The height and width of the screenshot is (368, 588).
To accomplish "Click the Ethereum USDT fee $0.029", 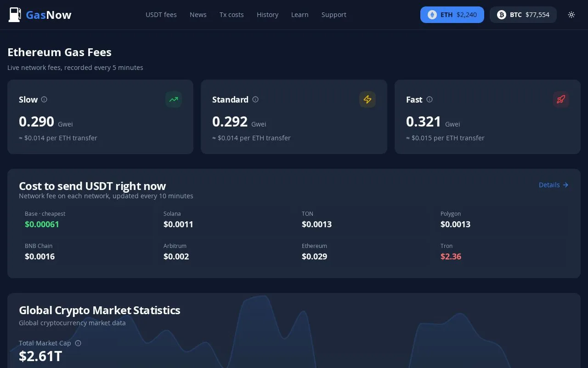I will pyautogui.click(x=314, y=257).
